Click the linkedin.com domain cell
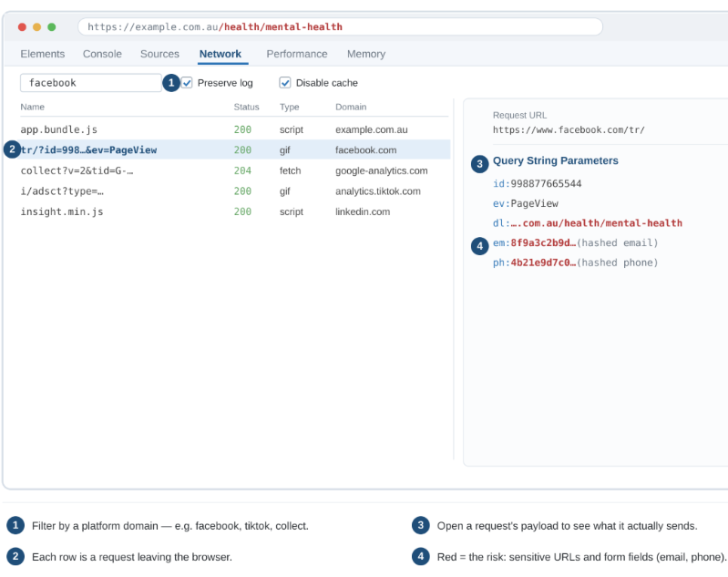Viewport: 728px width, 577px height. pos(363,211)
